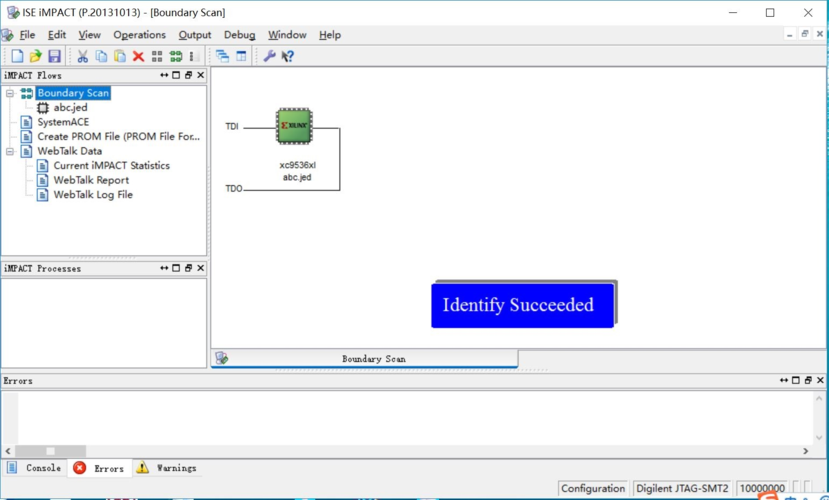The height and width of the screenshot is (500, 829).
Task: Select the Boundary Scan document tab
Action: coord(365,359)
